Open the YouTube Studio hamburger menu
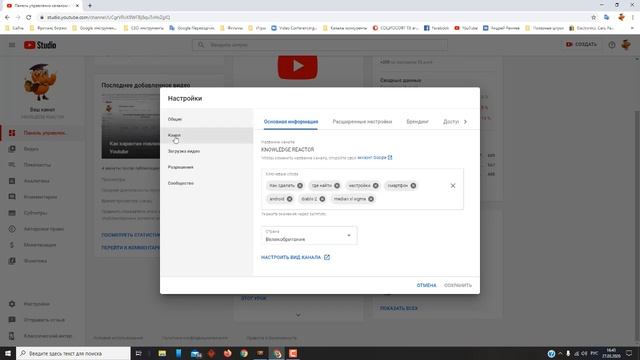 12,45
